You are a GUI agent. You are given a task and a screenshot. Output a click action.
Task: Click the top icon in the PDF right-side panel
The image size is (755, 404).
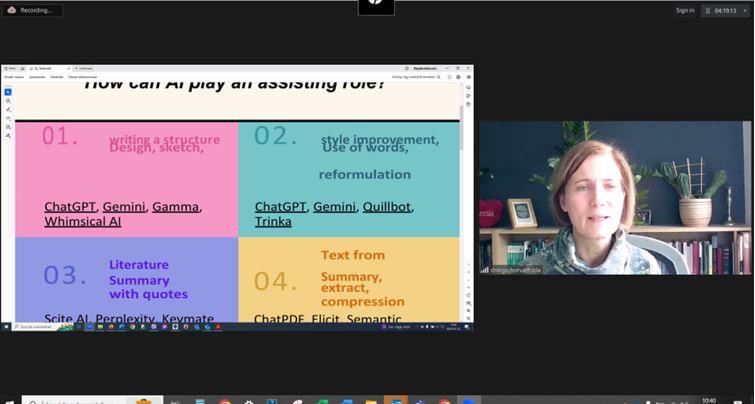click(468, 87)
